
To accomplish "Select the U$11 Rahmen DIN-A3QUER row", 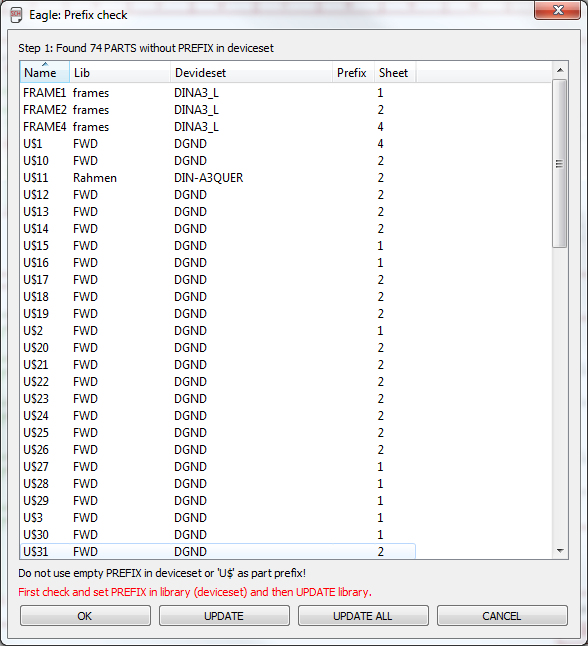I will click(x=218, y=178).
